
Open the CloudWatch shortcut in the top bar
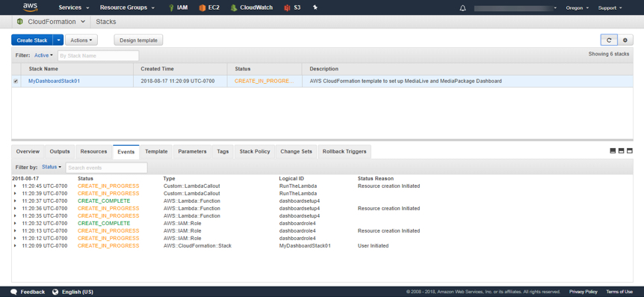coord(251,7)
